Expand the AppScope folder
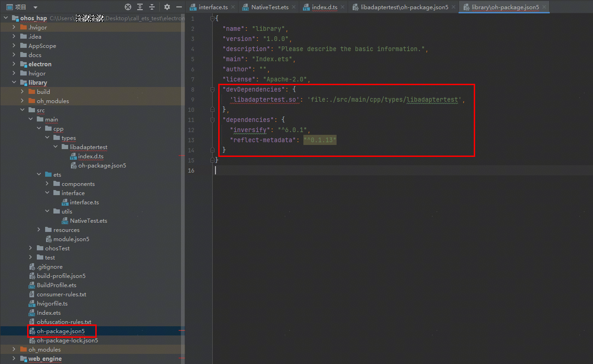The image size is (593, 364). (14, 46)
